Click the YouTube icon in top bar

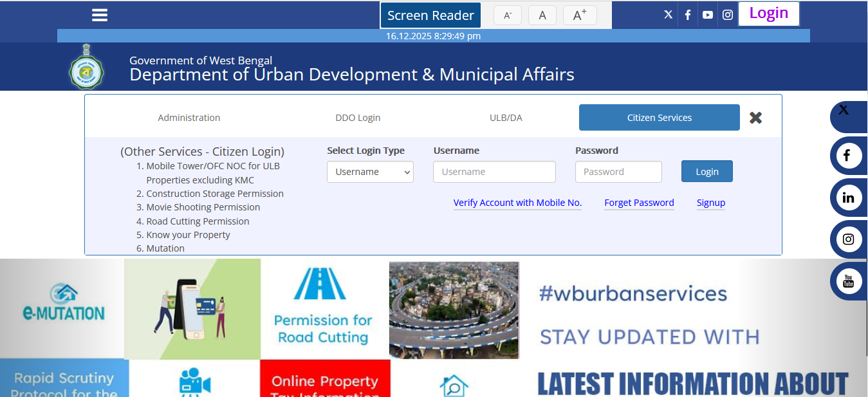click(x=708, y=15)
